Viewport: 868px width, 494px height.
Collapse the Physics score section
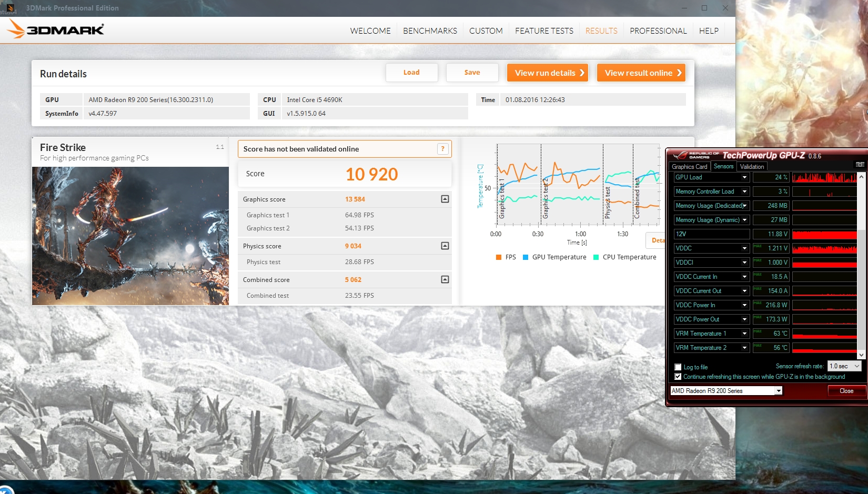click(x=445, y=246)
